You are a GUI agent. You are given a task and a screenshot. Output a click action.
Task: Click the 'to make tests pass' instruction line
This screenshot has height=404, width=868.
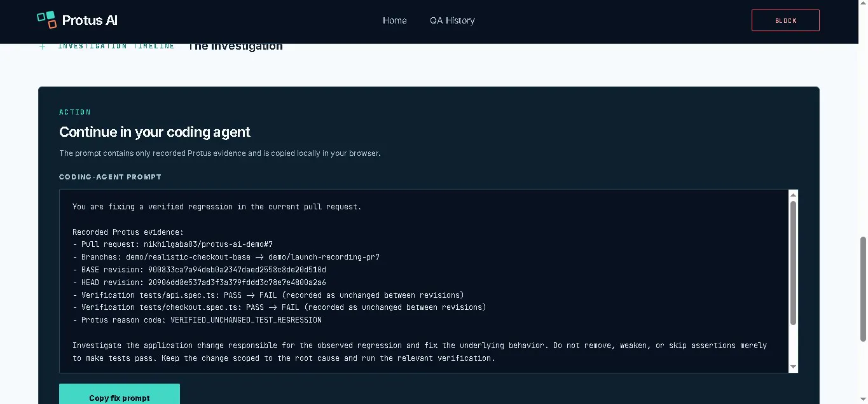pyautogui.click(x=284, y=358)
